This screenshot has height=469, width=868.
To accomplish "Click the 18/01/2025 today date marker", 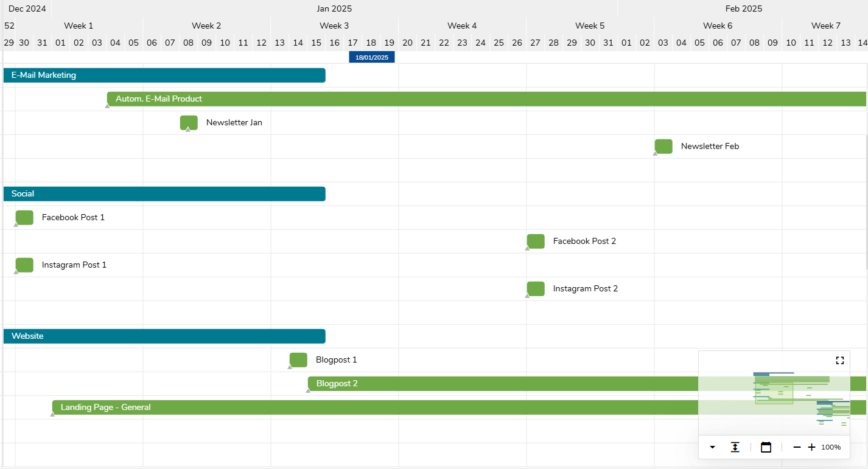I will [372, 57].
